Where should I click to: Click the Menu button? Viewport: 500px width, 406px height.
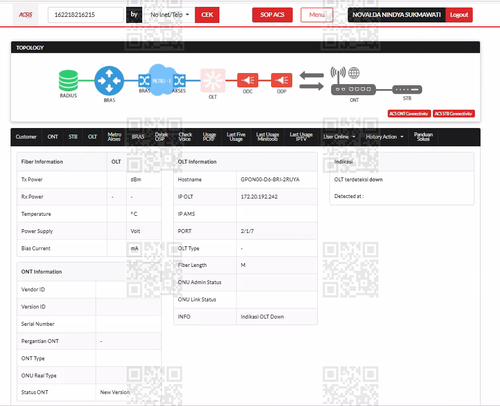point(317,15)
